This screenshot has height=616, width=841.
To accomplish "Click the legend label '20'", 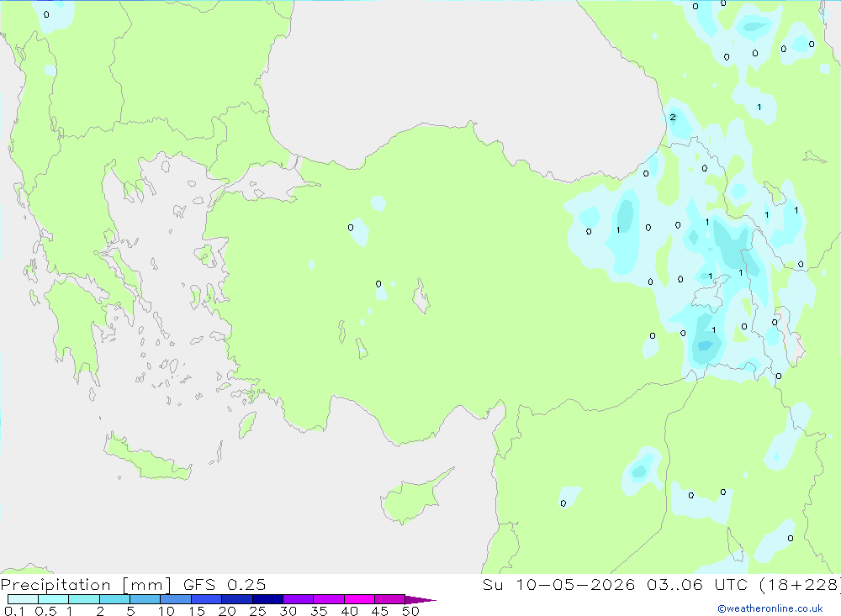I will [x=227, y=611].
